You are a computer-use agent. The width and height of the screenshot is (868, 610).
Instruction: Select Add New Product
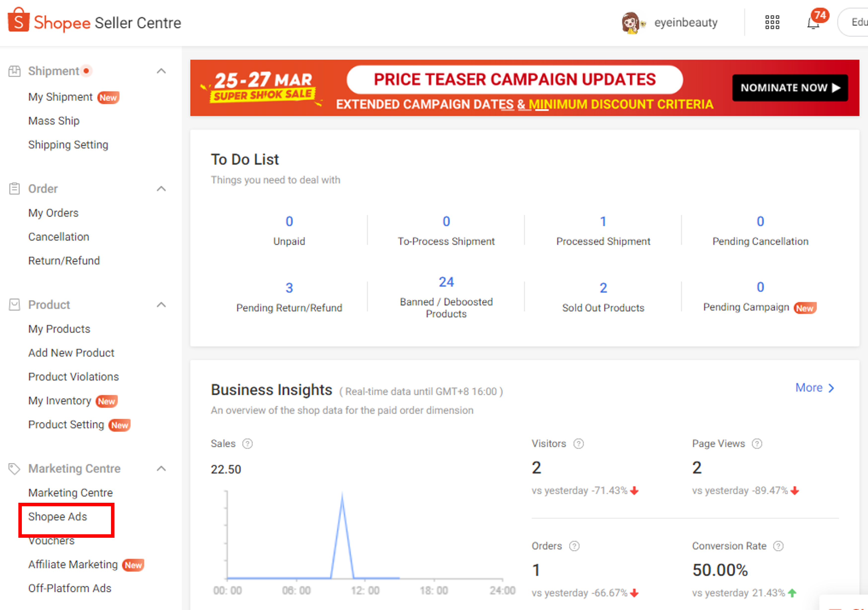tap(71, 353)
